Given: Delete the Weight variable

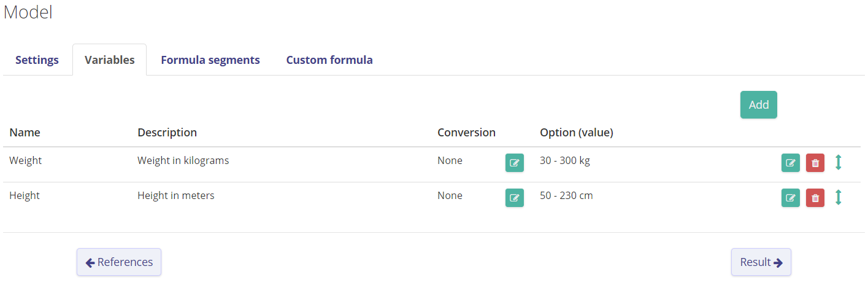Looking at the screenshot, I should (x=815, y=163).
